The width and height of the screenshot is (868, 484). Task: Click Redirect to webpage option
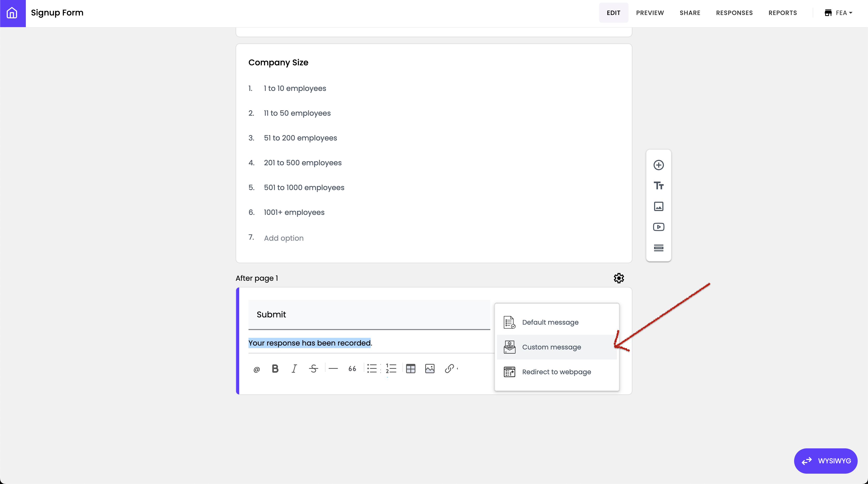point(557,371)
